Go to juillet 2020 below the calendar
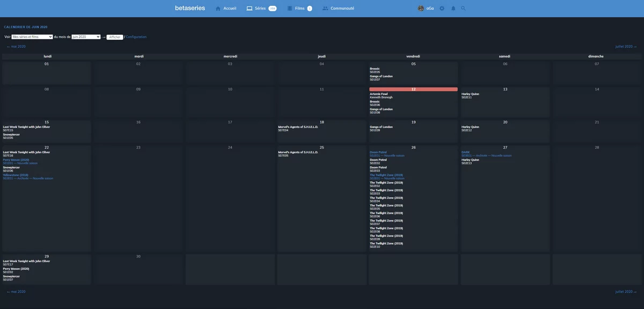Screen dimensions: 644x309 coord(626,292)
